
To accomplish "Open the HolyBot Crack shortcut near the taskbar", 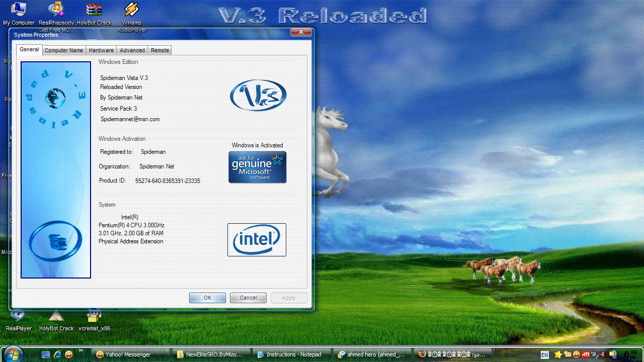I will coord(56,320).
